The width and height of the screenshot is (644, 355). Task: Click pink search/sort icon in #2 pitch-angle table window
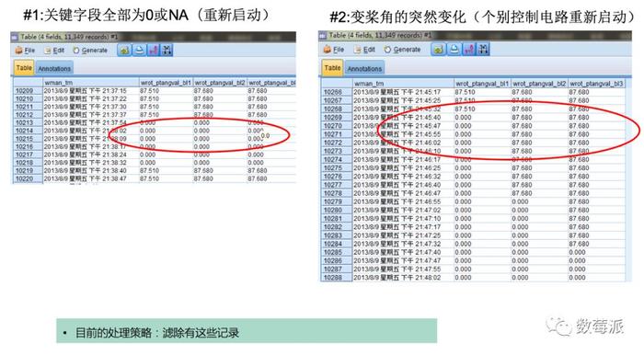click(x=468, y=50)
